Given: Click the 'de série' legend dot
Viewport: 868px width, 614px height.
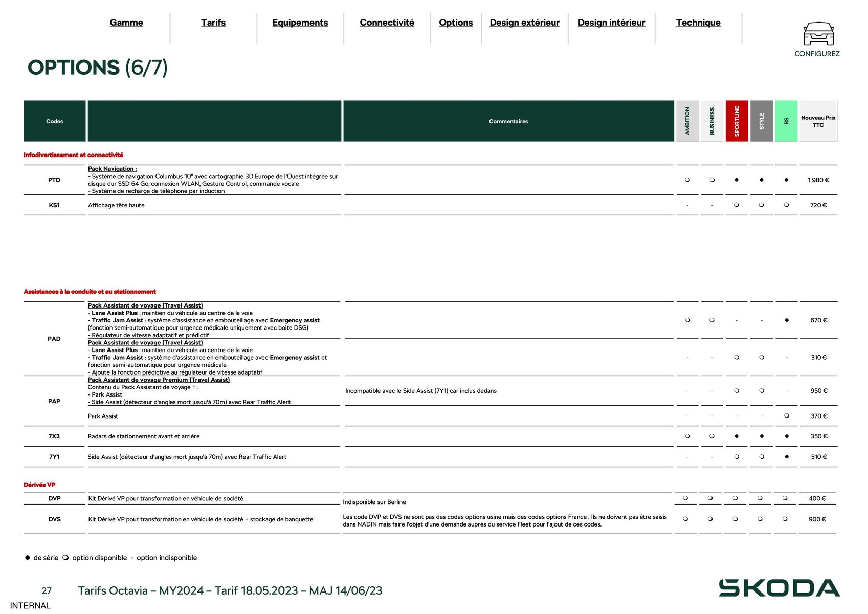Looking at the screenshot, I should pos(28,558).
